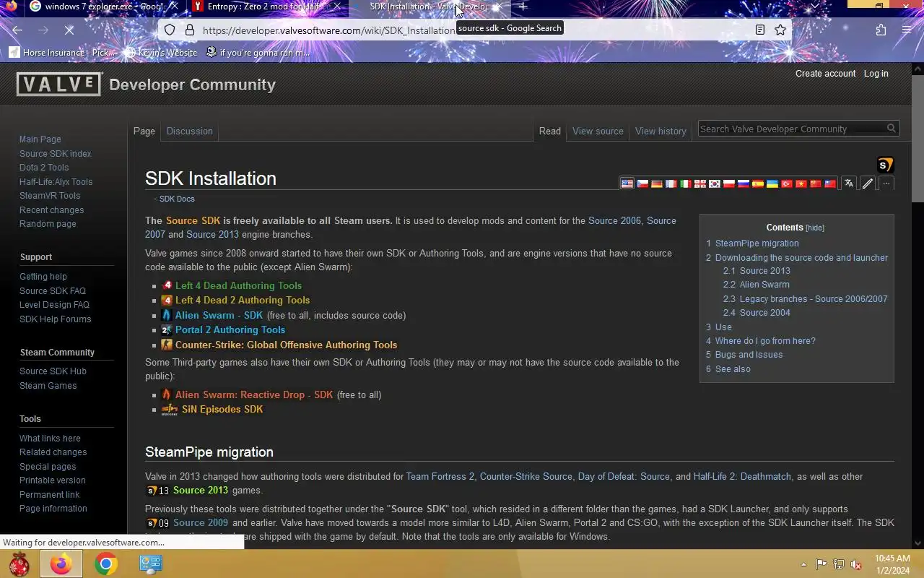The image size is (924, 578).
Task: Select the German flag language icon
Action: tap(656, 184)
